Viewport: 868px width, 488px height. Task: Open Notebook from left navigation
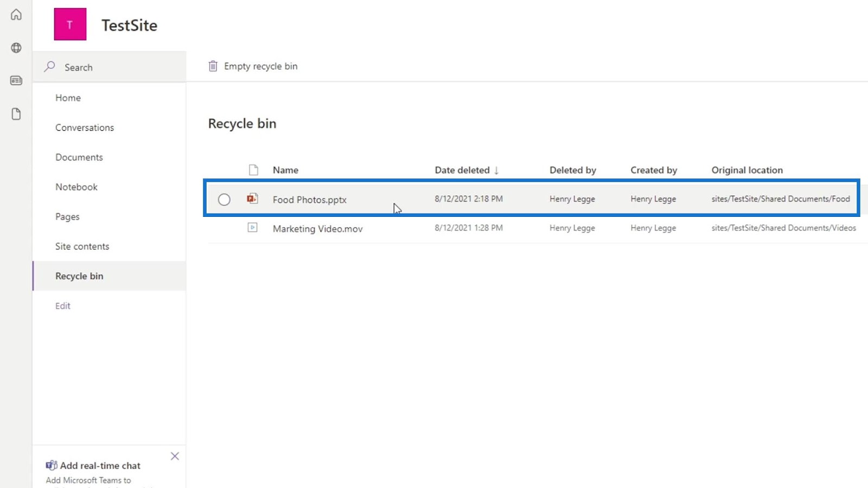pyautogui.click(x=76, y=187)
